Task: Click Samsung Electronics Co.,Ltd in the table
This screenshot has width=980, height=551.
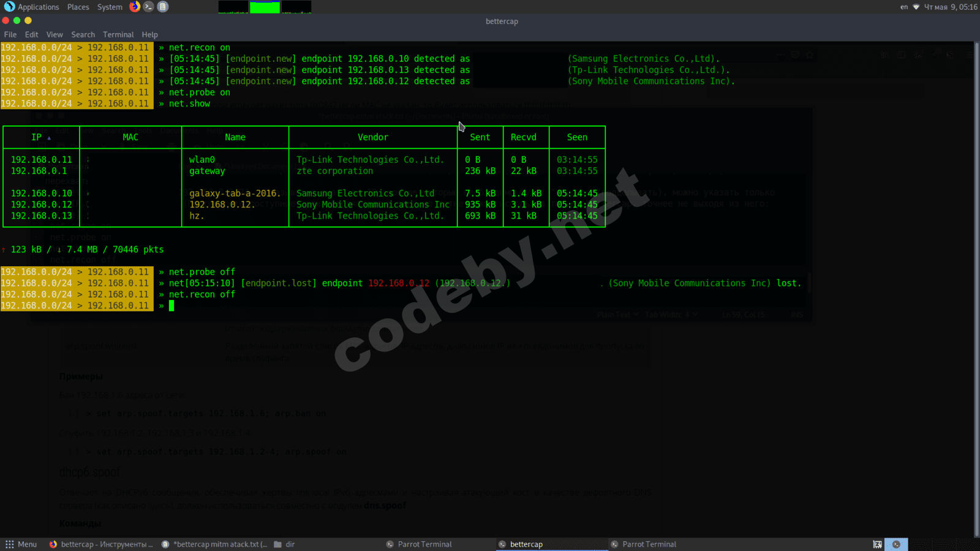Action: pos(365,193)
